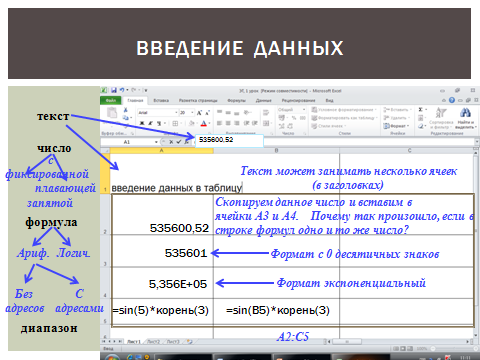This screenshot has width=480, height=360.
Task: Click the confirm check mark in formula bar
Action: tap(179, 142)
